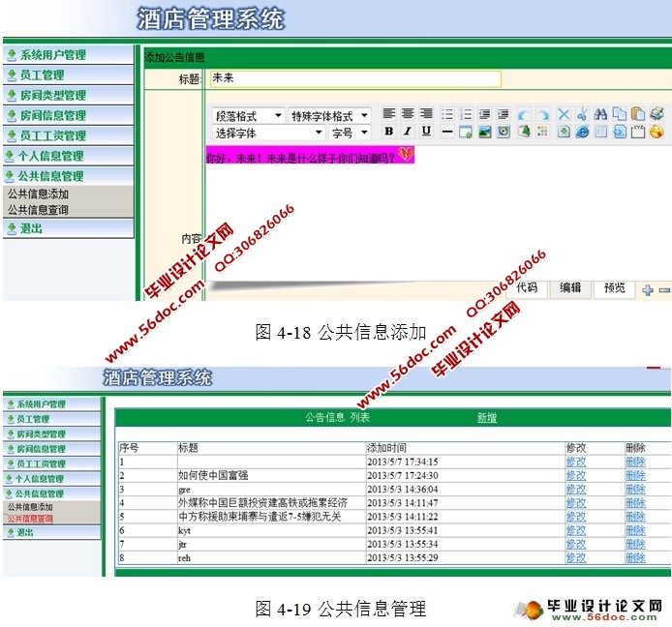
Task: Open 系统用户管理 in the add-page sidebar
Action: pyautogui.click(x=68, y=55)
